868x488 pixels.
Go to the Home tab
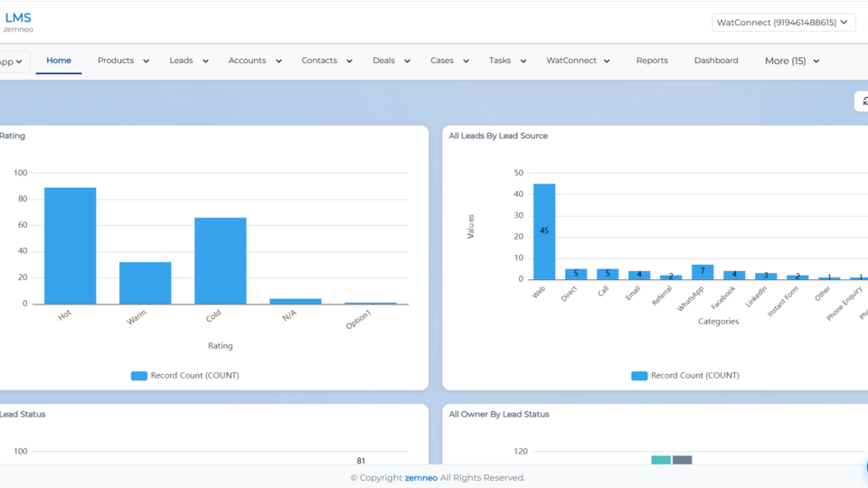click(x=59, y=61)
